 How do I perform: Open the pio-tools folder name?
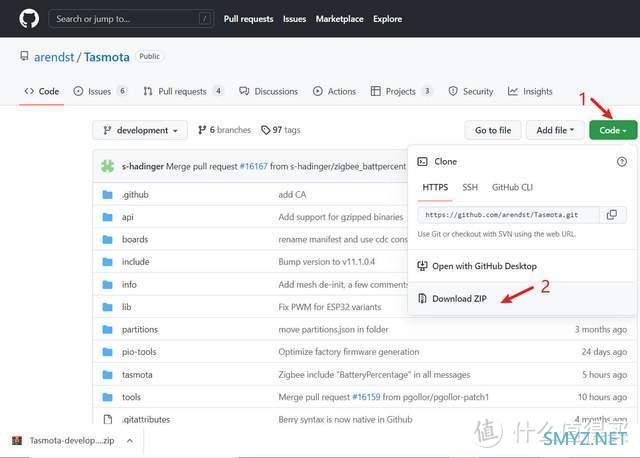(x=139, y=352)
